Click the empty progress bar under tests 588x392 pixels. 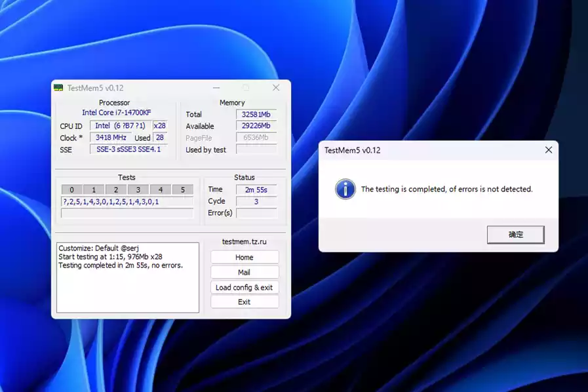[127, 214]
